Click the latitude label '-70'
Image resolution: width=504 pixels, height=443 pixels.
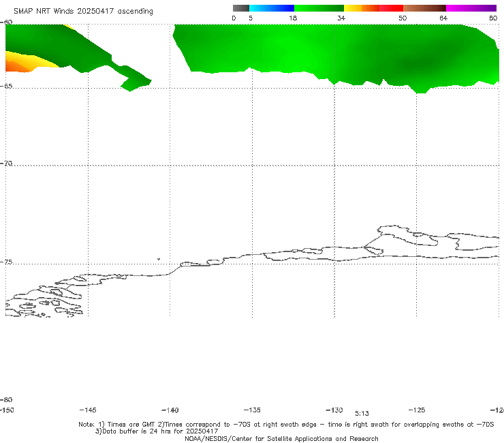6,164
